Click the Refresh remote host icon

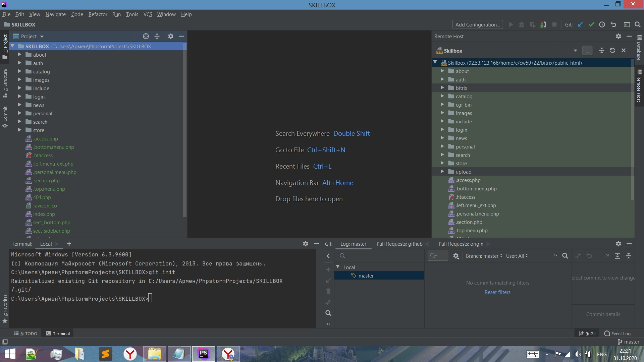tap(612, 50)
